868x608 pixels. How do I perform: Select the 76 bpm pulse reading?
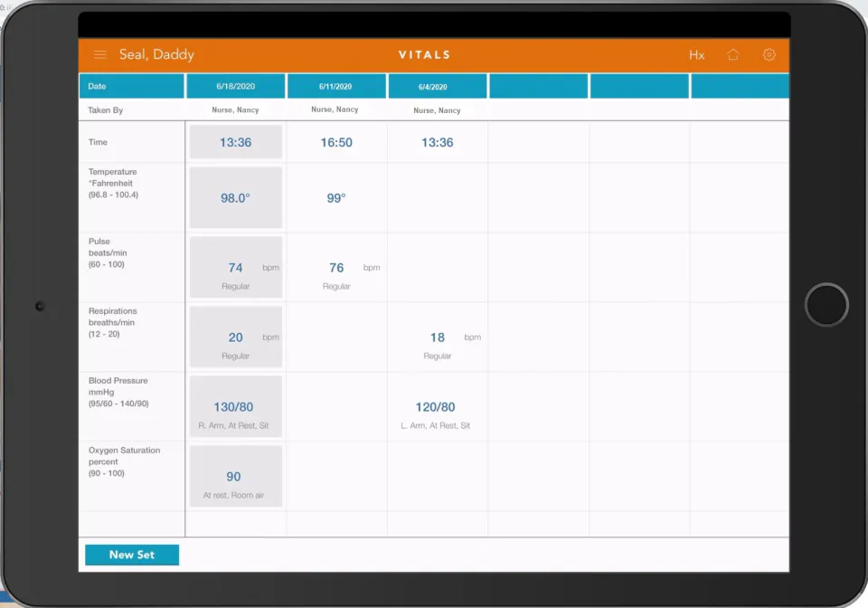(x=336, y=268)
